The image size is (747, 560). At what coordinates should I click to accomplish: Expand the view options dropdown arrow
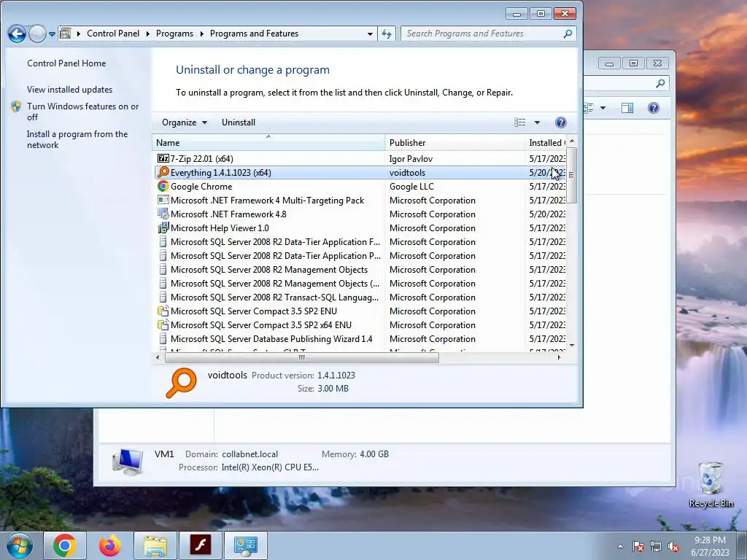[x=537, y=122]
